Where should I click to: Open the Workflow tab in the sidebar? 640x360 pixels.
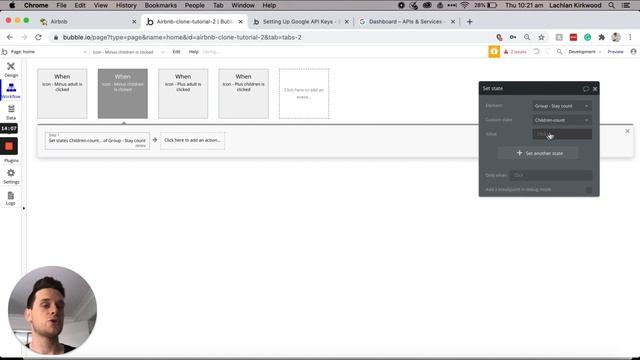(11, 91)
